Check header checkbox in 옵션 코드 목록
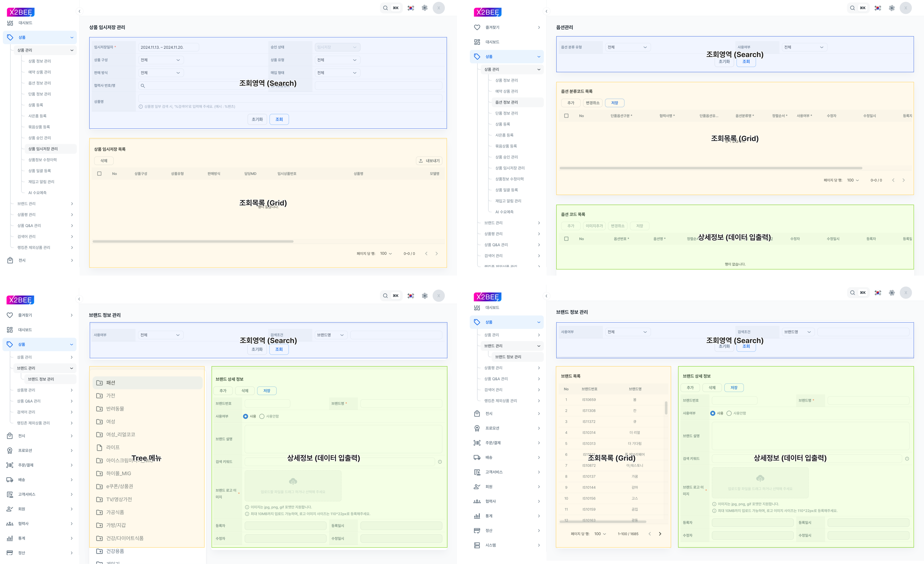 tap(566, 239)
